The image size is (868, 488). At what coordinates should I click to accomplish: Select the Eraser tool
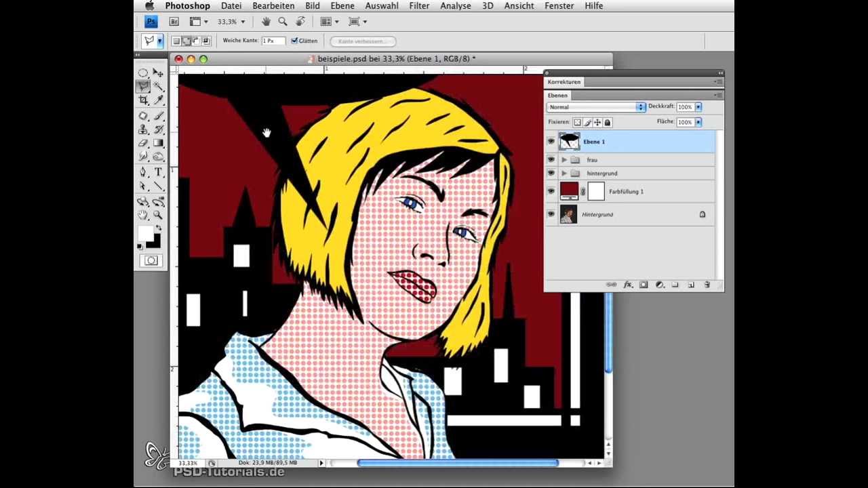[143, 143]
